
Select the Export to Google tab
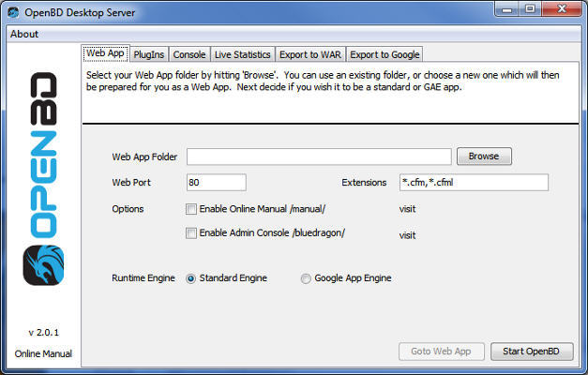coord(385,54)
